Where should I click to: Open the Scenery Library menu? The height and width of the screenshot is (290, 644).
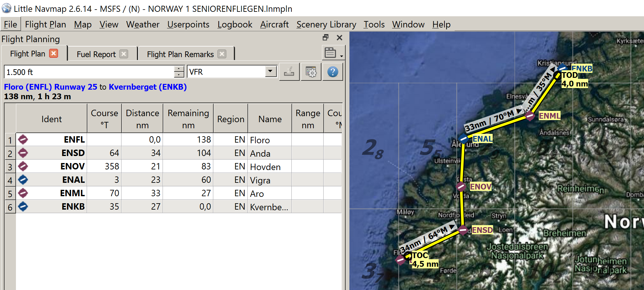click(x=326, y=24)
